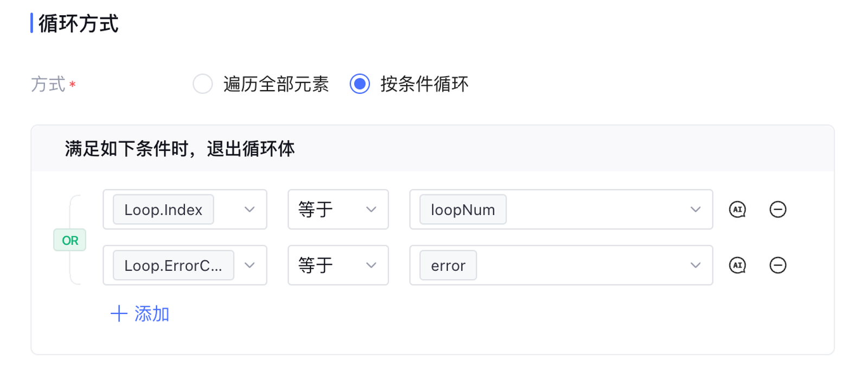Image resolution: width=868 pixels, height=373 pixels.
Task: Remove the Loop.ErrorC condition row
Action: coord(777,265)
